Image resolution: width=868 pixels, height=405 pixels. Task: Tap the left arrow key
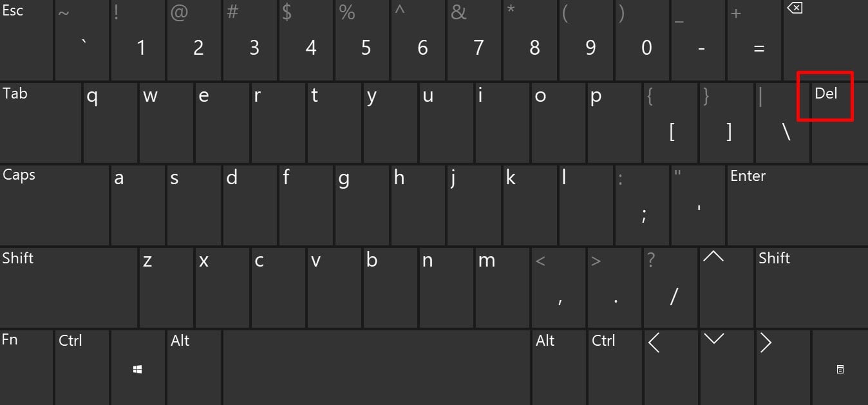(x=670, y=369)
